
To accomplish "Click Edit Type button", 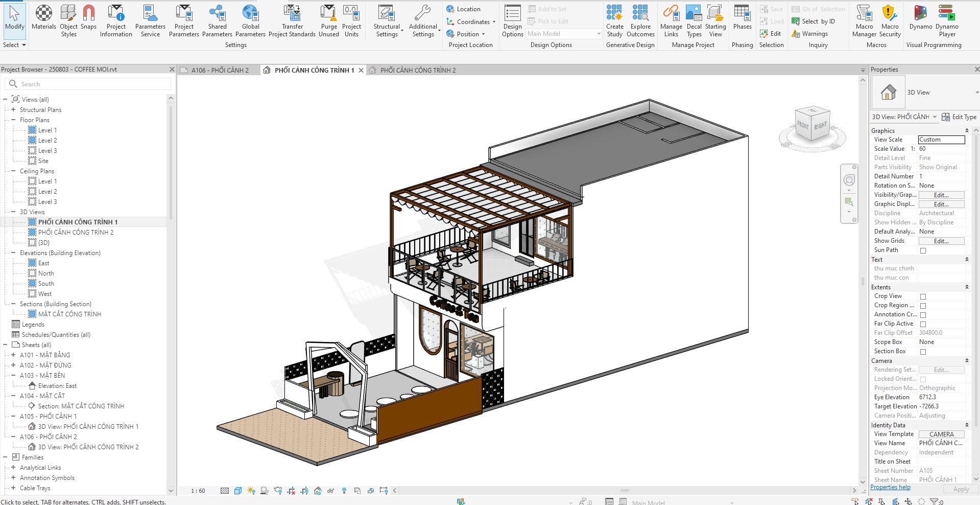I will pos(959,117).
